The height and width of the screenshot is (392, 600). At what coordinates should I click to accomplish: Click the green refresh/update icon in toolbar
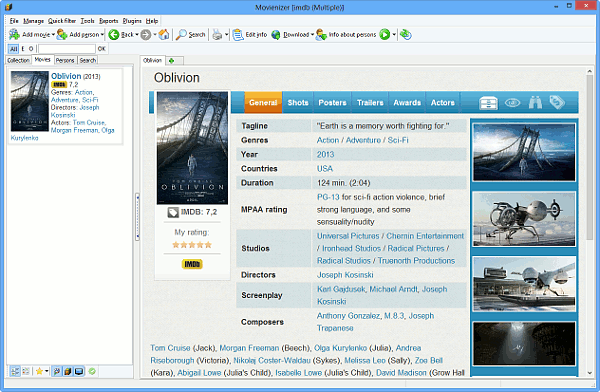click(406, 34)
